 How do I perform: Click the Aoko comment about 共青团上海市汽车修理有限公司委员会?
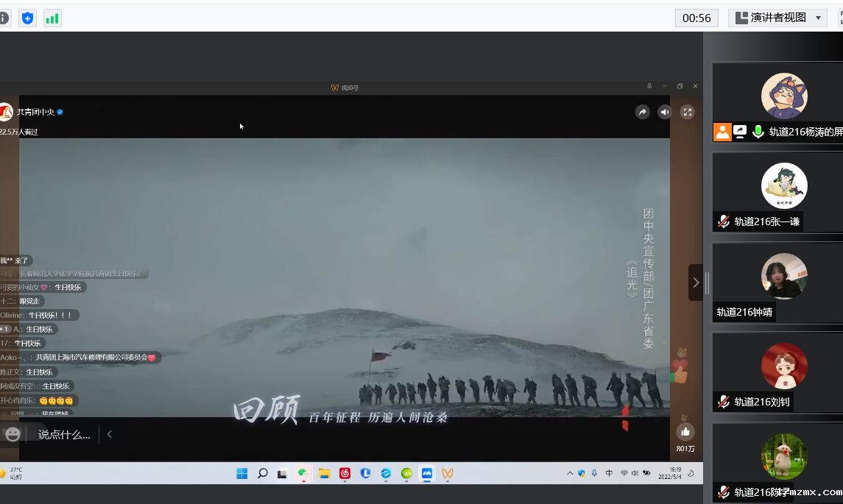(x=80, y=358)
